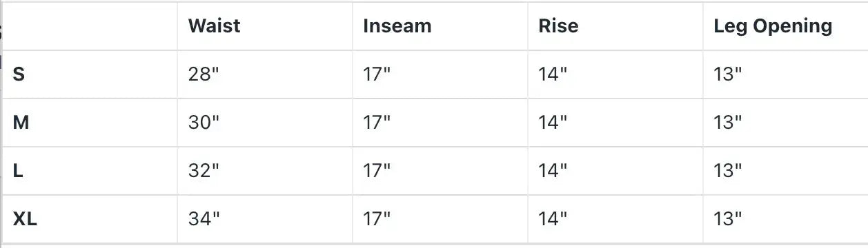
Task: Click the inseam value for size L
Action: (x=377, y=171)
